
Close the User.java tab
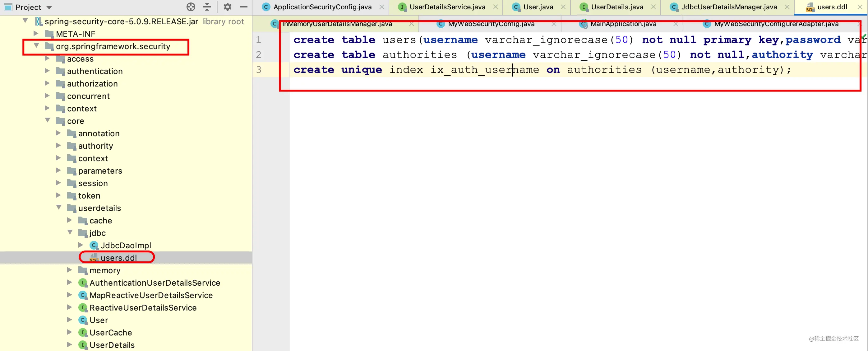[x=563, y=7]
